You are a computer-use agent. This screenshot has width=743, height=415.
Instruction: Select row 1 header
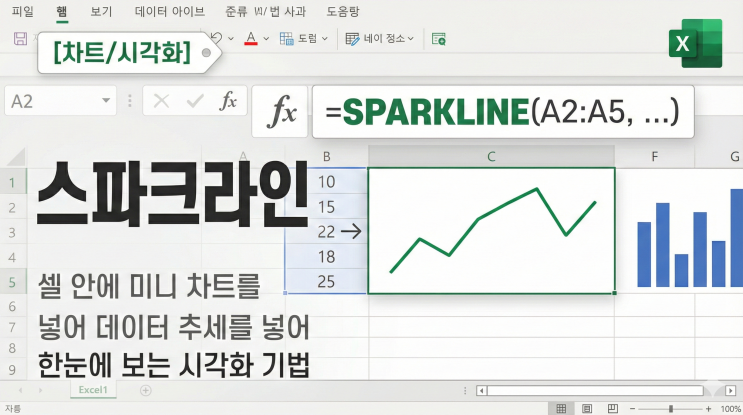tap(12, 183)
